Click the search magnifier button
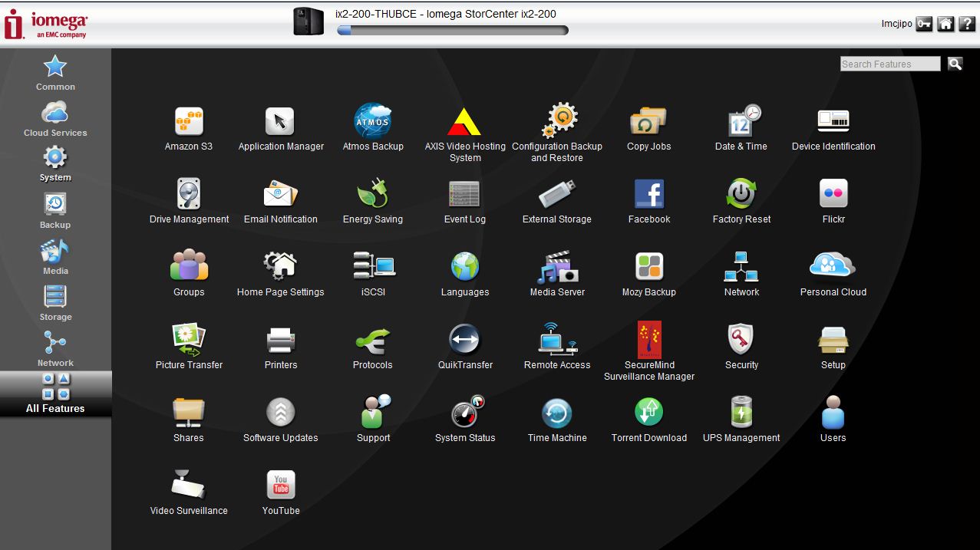The height and width of the screenshot is (550, 980). coord(955,64)
